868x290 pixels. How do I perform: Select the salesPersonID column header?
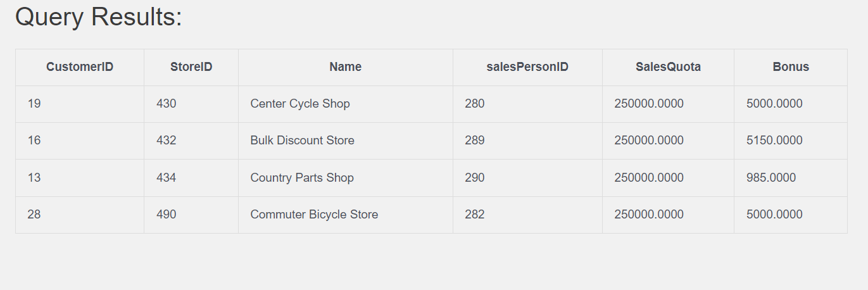point(527,67)
